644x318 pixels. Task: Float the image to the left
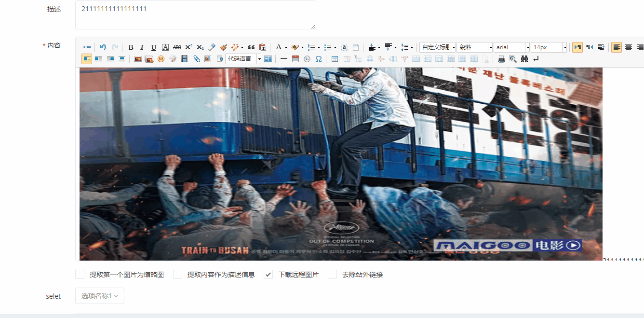tap(98, 59)
